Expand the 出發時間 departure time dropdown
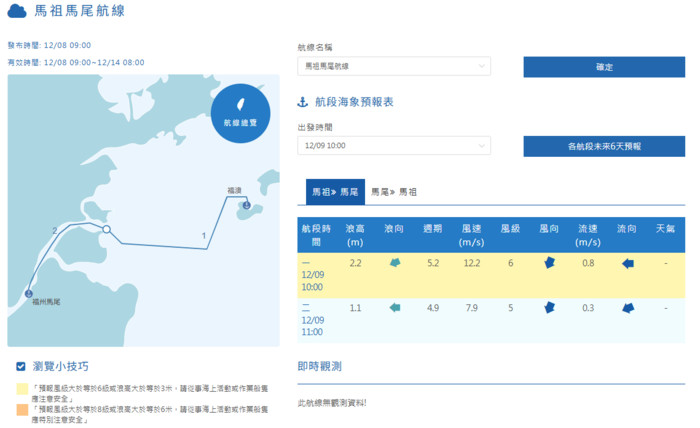The height and width of the screenshot is (428, 700). tap(393, 146)
